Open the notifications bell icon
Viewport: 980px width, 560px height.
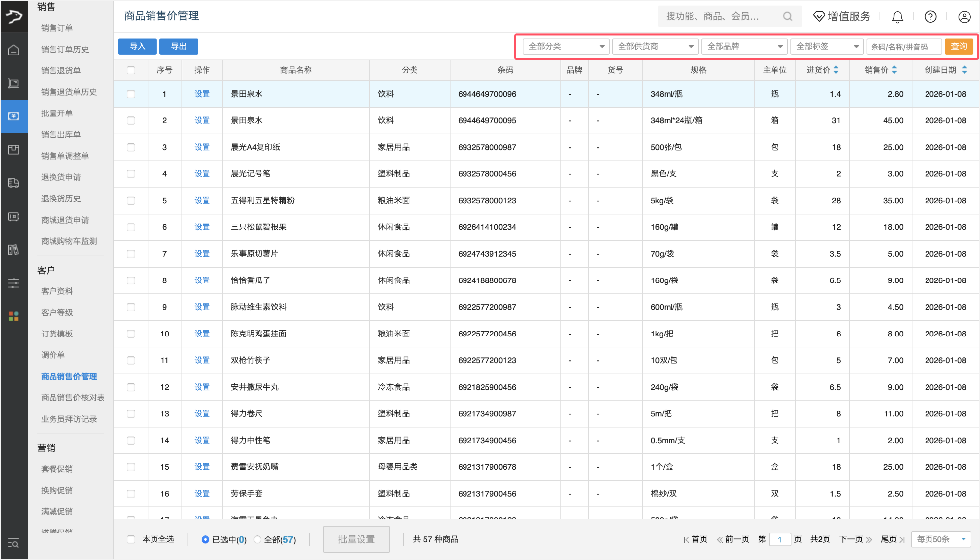(x=897, y=16)
